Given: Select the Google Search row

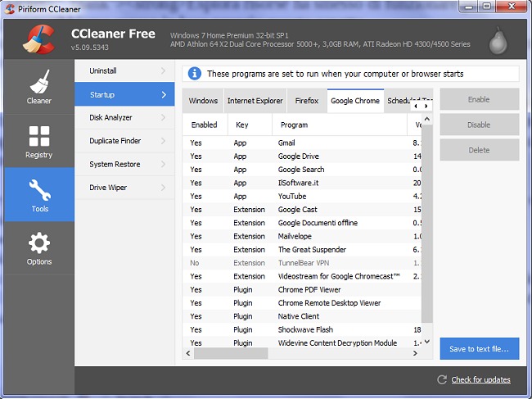Looking at the screenshot, I should [302, 170].
